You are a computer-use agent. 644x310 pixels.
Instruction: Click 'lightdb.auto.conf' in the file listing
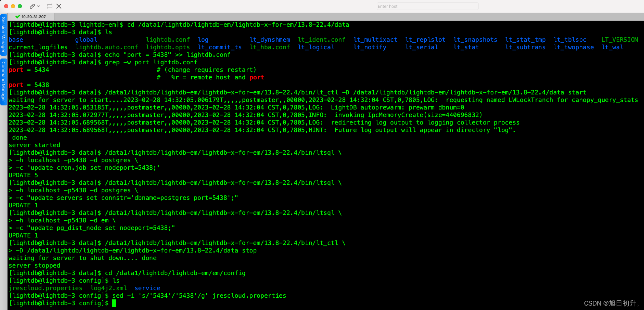coord(107,47)
